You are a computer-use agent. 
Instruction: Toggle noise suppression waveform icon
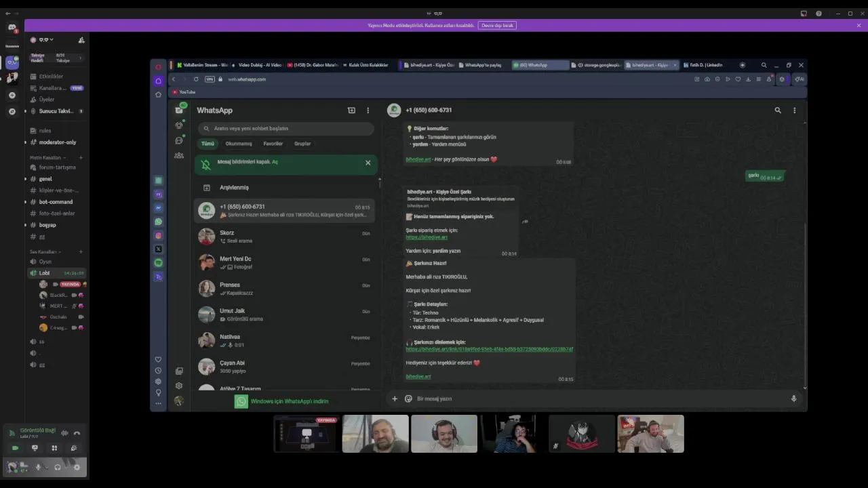tap(64, 433)
